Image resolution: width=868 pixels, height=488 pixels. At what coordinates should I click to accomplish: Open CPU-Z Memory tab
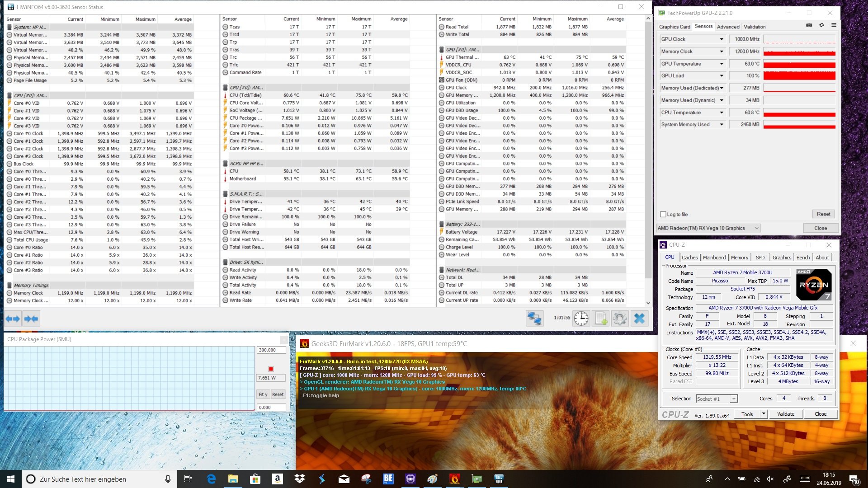pos(740,258)
